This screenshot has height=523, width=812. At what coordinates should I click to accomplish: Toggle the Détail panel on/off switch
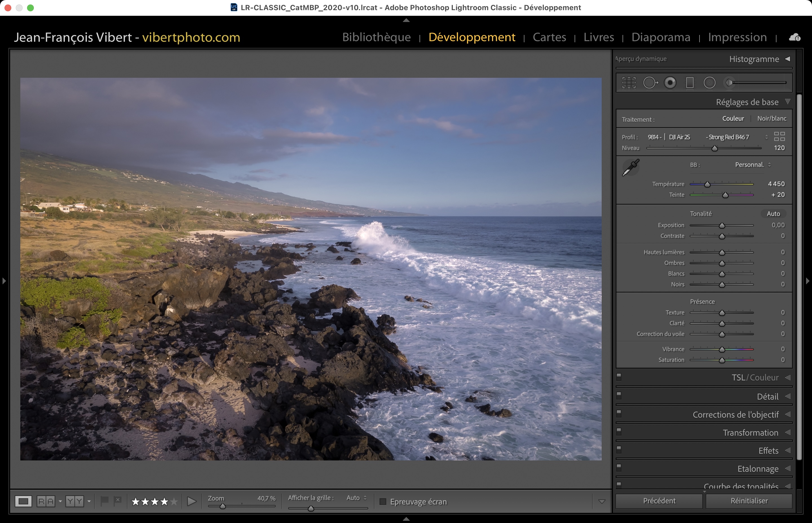coord(619,395)
